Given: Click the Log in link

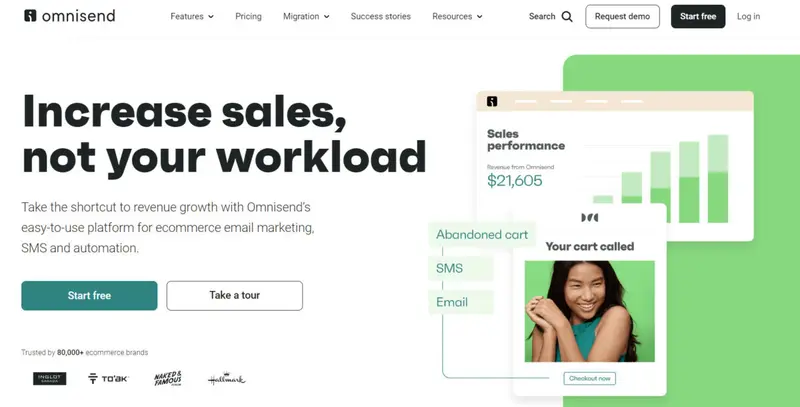Looking at the screenshot, I should [748, 16].
